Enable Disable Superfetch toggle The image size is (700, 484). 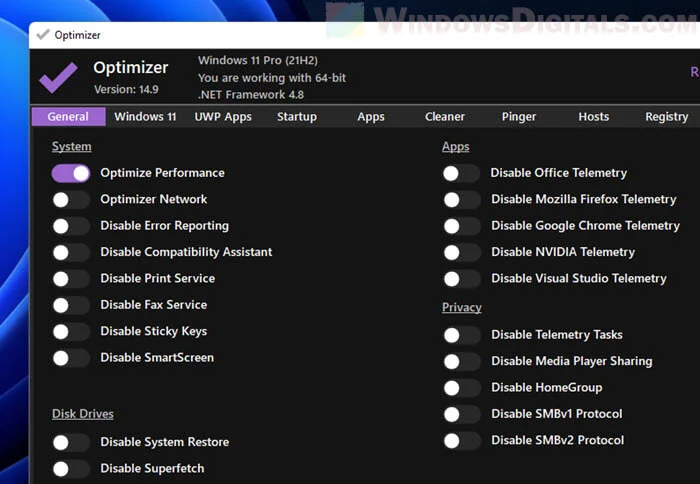[71, 468]
